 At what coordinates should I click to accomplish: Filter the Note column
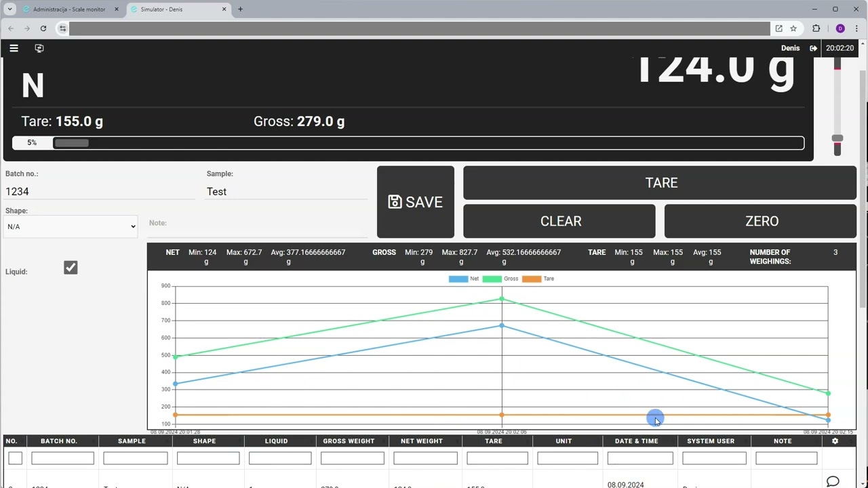click(x=786, y=458)
